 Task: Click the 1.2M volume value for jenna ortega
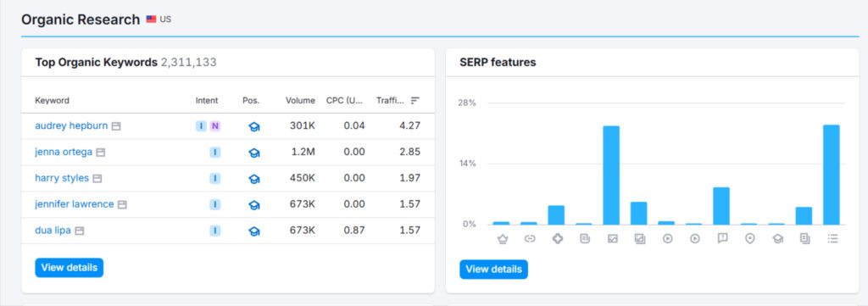(x=303, y=152)
